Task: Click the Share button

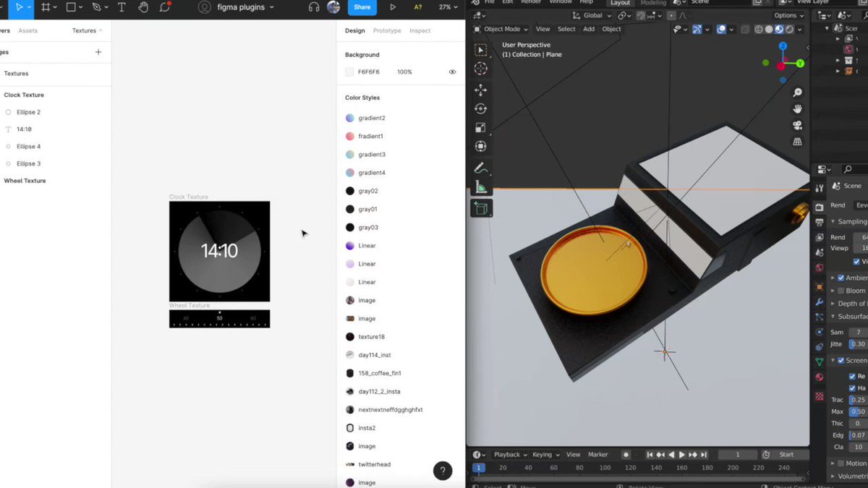Action: 362,7
